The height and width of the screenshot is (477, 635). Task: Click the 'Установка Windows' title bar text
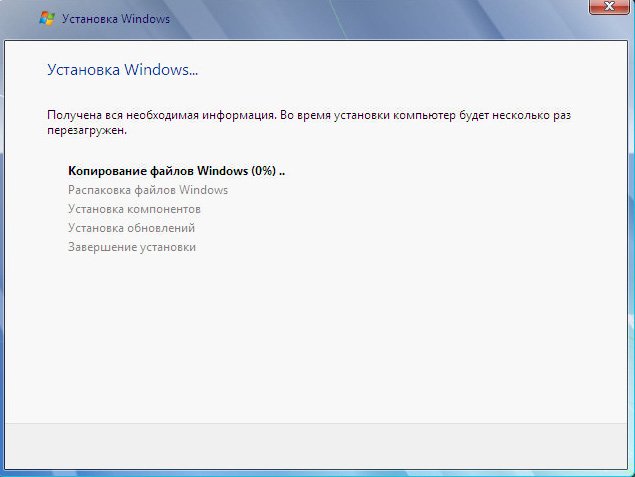click(116, 19)
